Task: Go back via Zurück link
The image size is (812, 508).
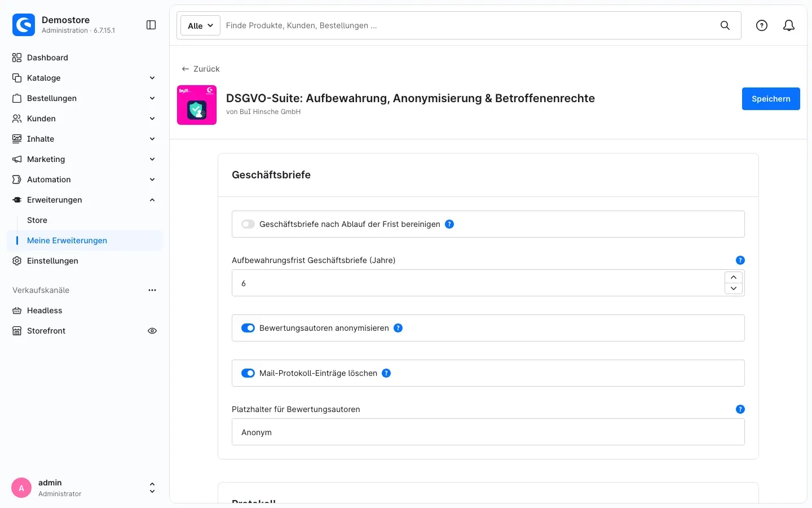Action: point(201,69)
